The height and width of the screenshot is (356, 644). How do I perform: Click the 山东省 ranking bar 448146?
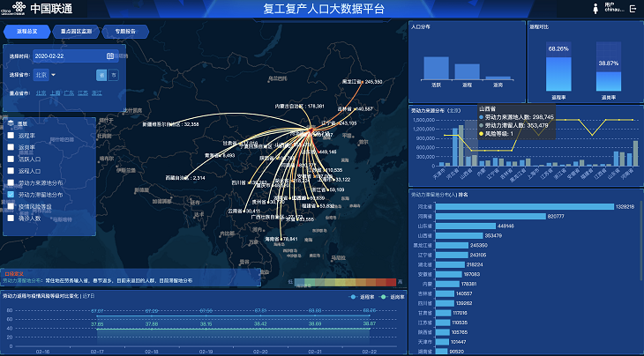click(x=465, y=226)
